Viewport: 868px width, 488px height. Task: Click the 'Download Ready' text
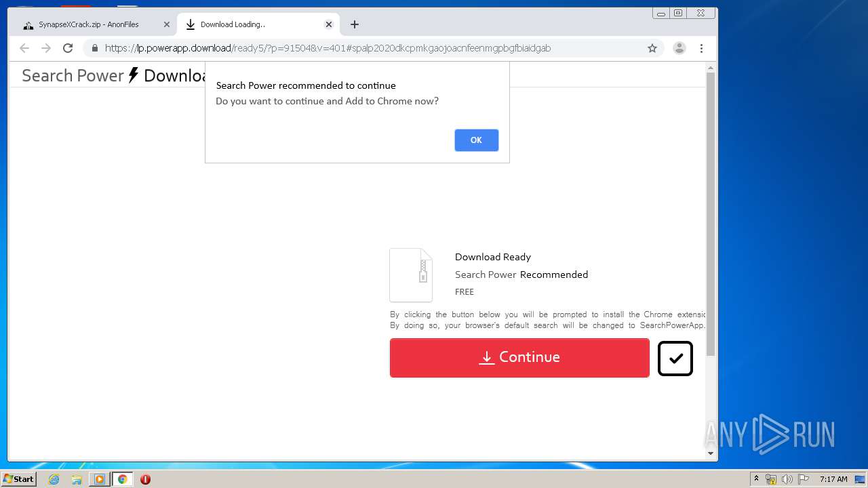coord(493,257)
